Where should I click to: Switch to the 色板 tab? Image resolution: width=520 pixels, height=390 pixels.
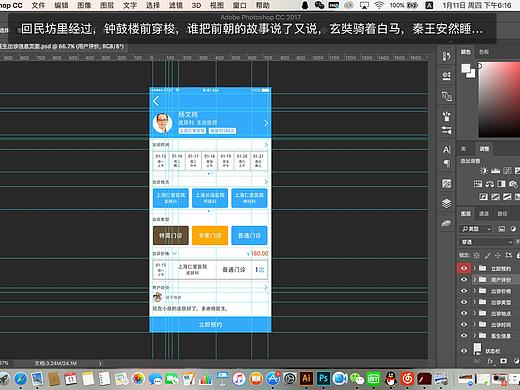click(484, 52)
